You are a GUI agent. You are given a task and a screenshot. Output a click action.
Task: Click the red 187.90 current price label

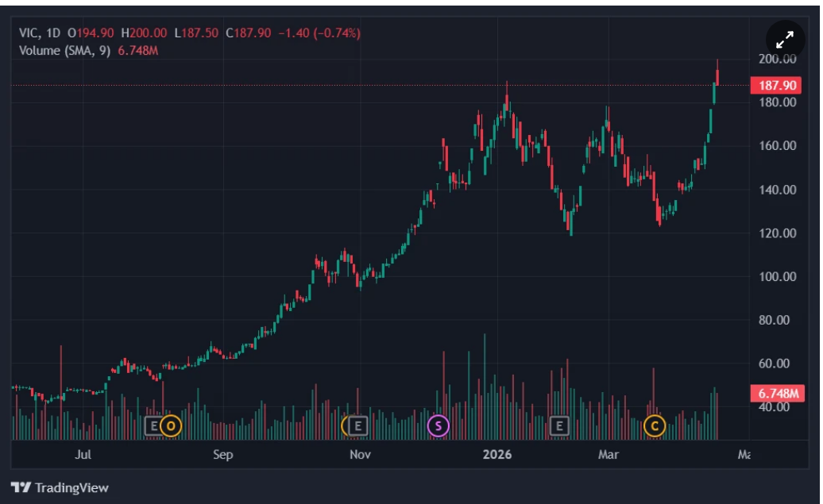click(776, 86)
